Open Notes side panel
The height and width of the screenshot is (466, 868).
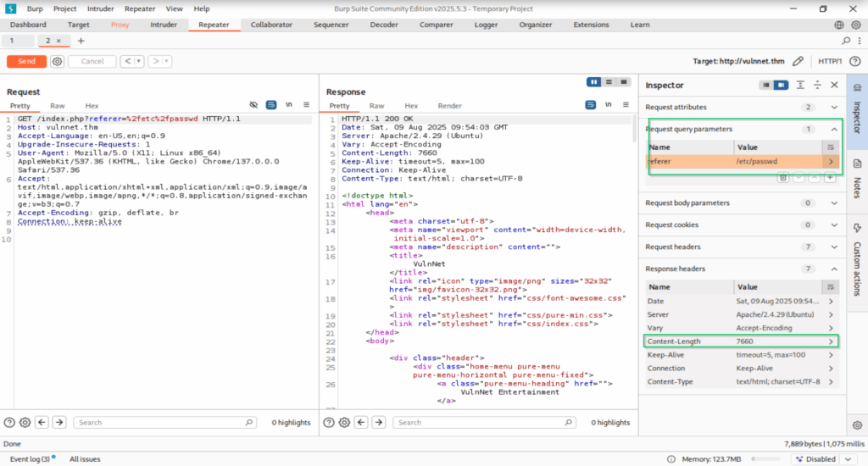pyautogui.click(x=857, y=180)
